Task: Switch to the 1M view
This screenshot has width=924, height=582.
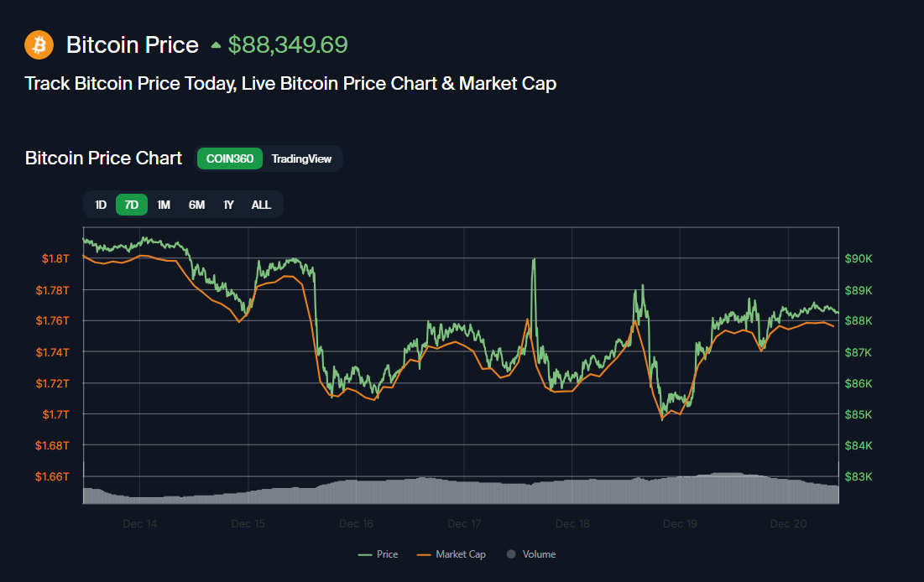Action: [163, 204]
